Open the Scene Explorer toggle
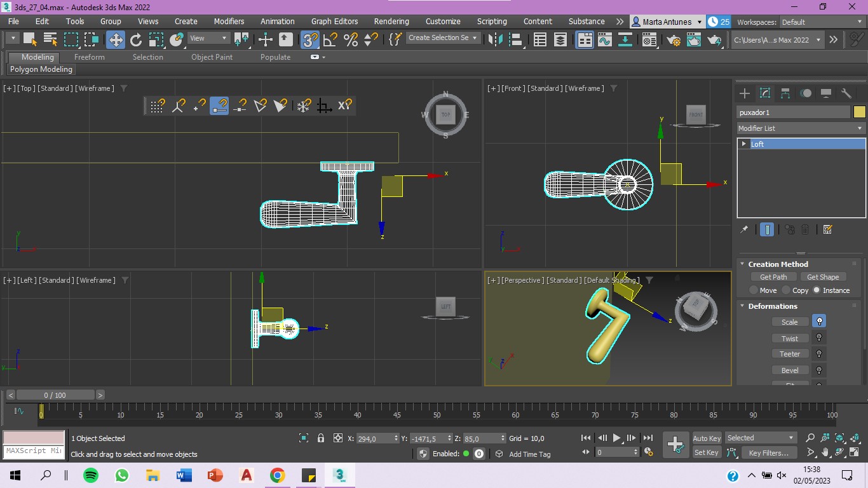The width and height of the screenshot is (868, 488). [x=540, y=39]
